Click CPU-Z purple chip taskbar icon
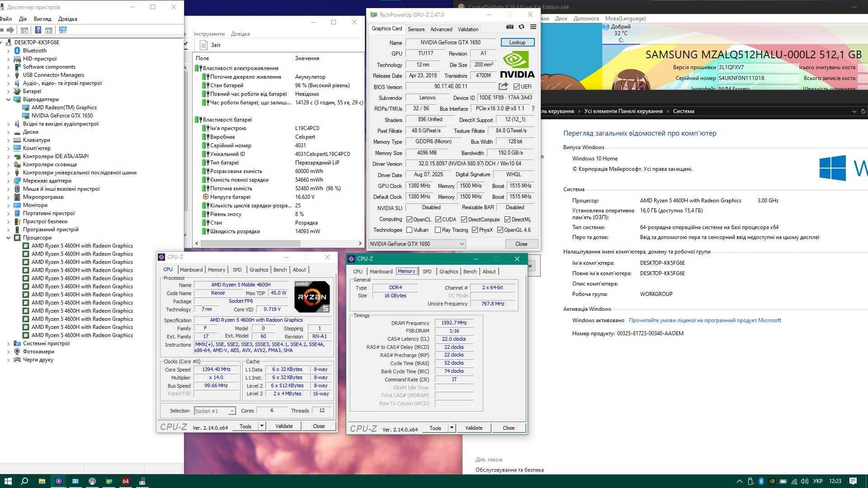 tap(58, 481)
